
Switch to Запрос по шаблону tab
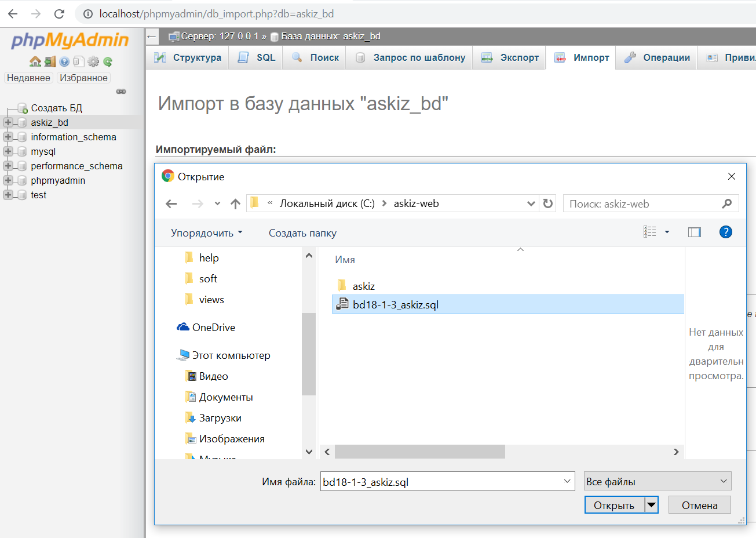coord(410,57)
